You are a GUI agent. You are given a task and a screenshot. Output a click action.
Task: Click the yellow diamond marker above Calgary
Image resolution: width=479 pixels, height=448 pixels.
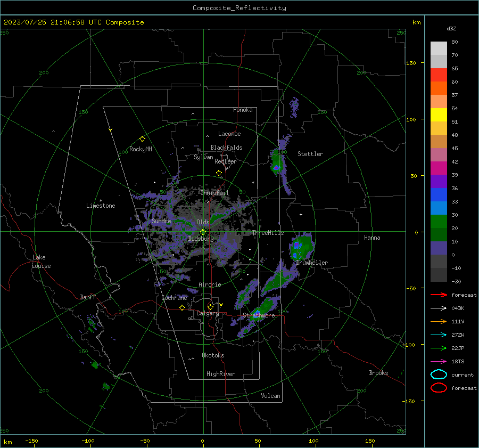210,307
